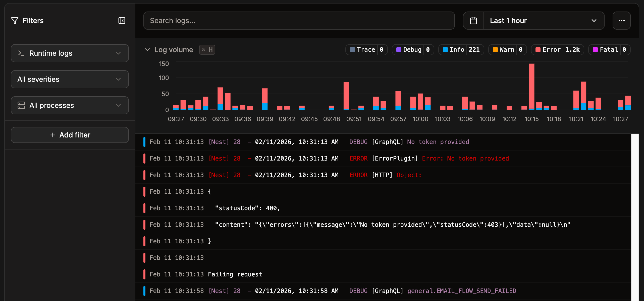Collapse the Filters sidebar panel

pyautogui.click(x=122, y=20)
